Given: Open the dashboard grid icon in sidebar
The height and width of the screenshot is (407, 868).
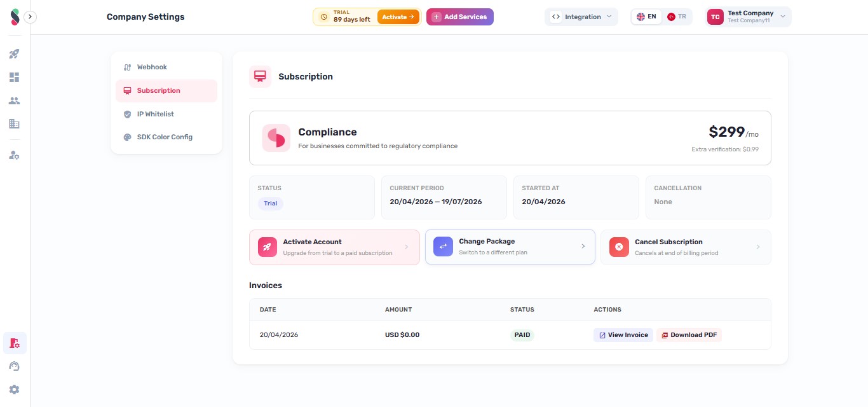Looking at the screenshot, I should 14,78.
